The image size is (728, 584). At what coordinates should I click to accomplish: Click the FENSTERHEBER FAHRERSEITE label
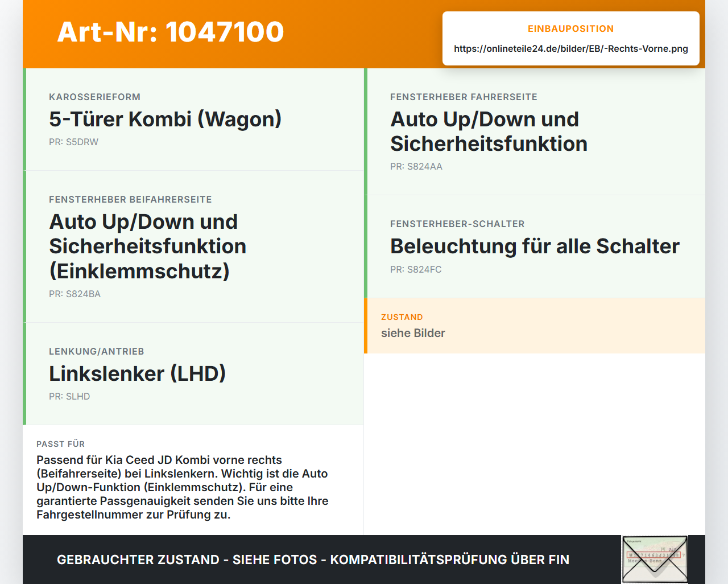tap(464, 97)
